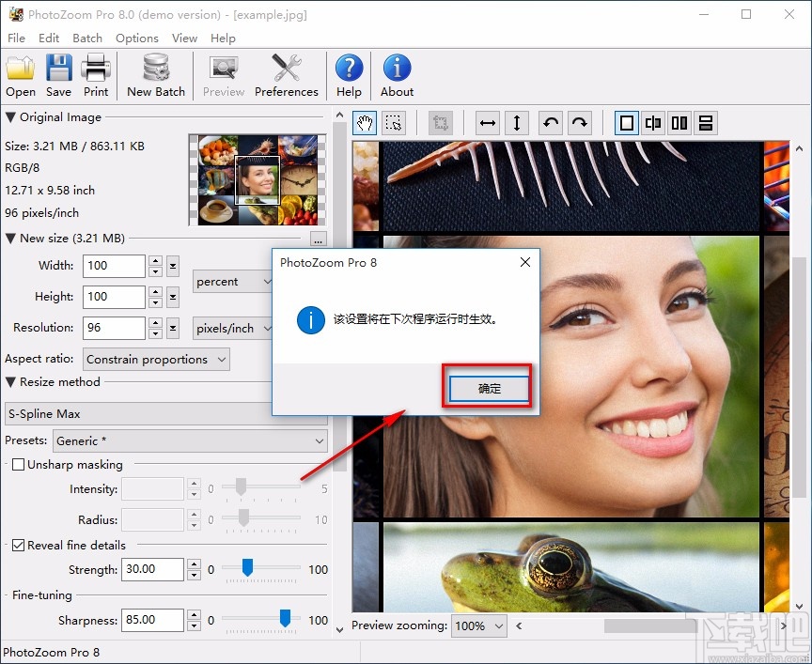Open the Batch menu

(87, 39)
